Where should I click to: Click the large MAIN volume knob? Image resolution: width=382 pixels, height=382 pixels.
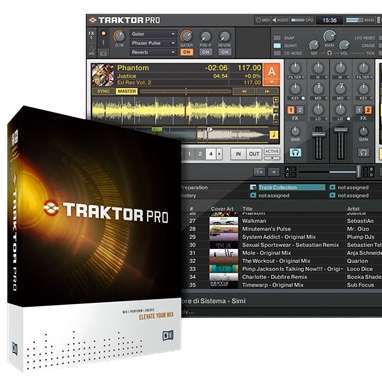pos(329,35)
